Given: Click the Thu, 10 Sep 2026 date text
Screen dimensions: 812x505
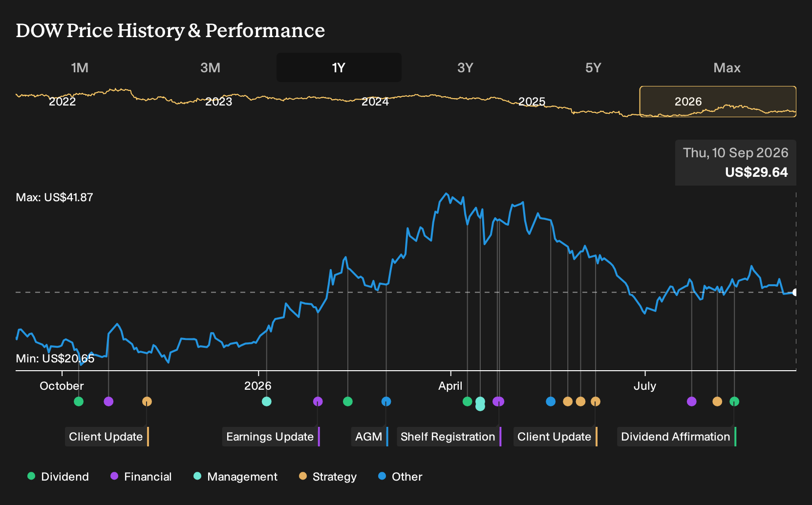Looking at the screenshot, I should (735, 153).
